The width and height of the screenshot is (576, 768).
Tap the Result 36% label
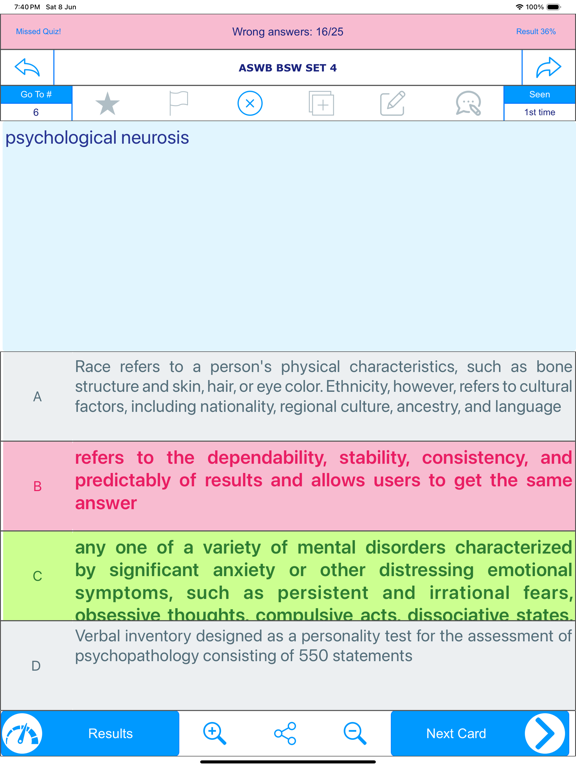tap(536, 31)
